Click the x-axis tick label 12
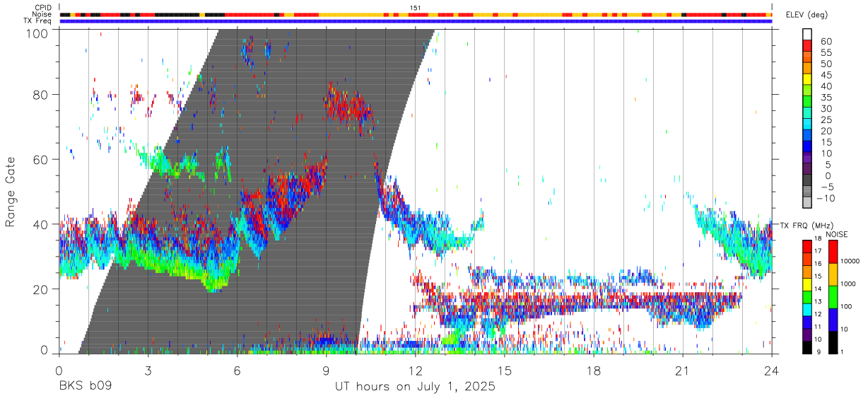The height and width of the screenshot is (401, 868). point(415,371)
